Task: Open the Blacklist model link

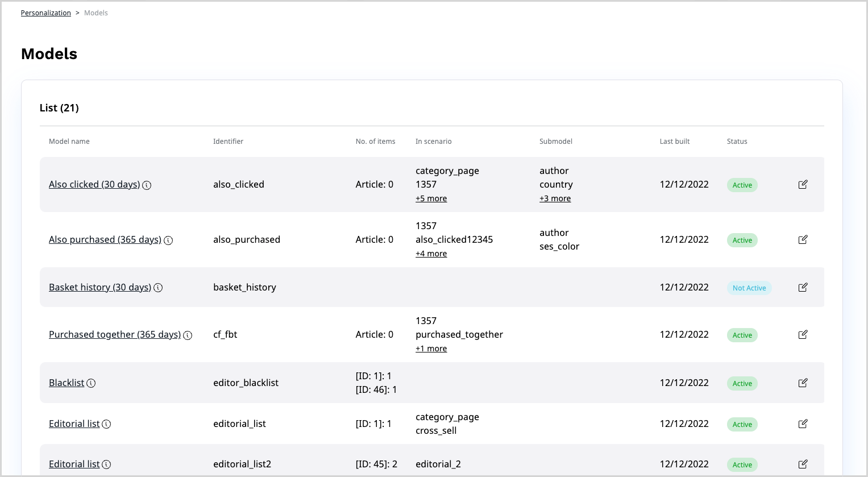Action: [67, 383]
